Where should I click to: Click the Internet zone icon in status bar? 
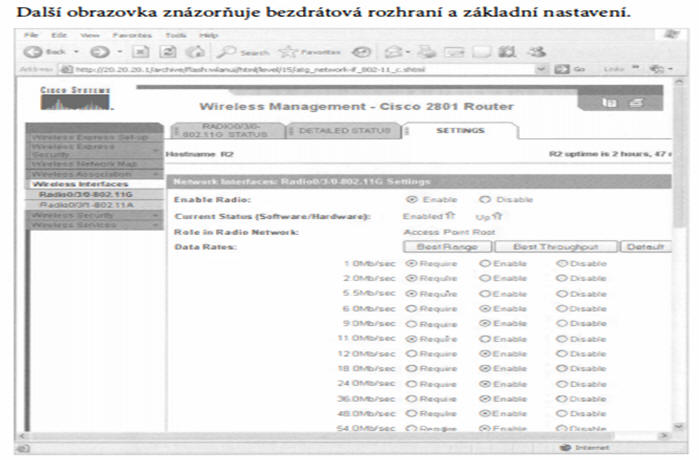pos(566,447)
